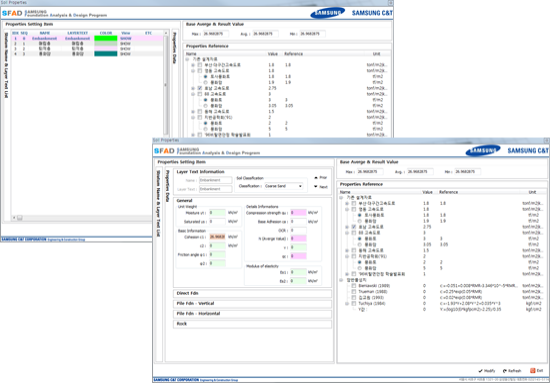Click the red Exit icon
551x387 pixels.
[x=532, y=370]
